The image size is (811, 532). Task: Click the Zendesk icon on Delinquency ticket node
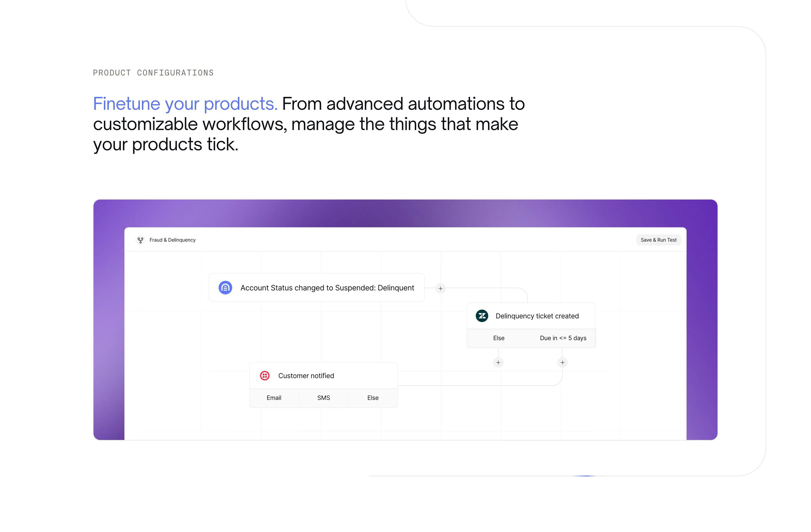[482, 316]
